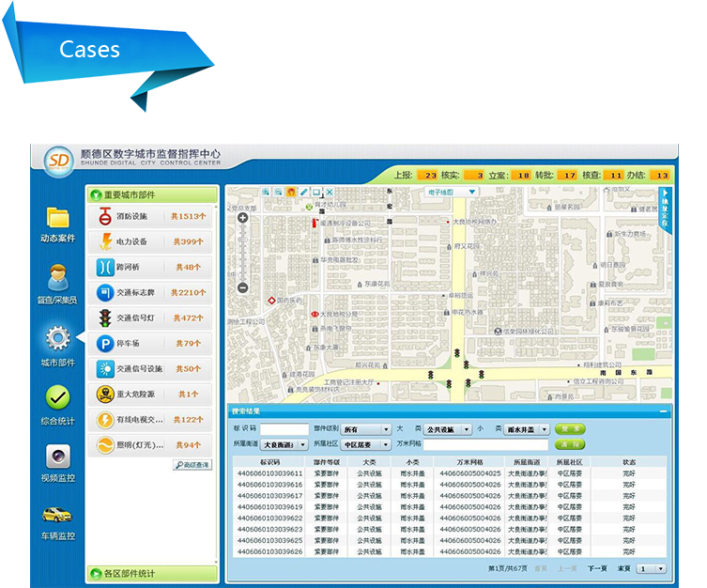Open the page number selector dropdown
Viewport: 707px width, 588px height.
tap(651, 569)
